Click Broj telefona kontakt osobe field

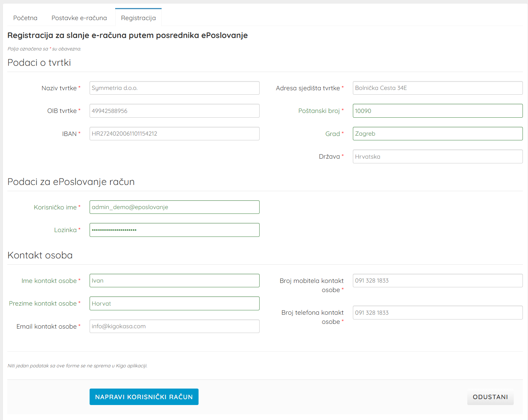438,313
